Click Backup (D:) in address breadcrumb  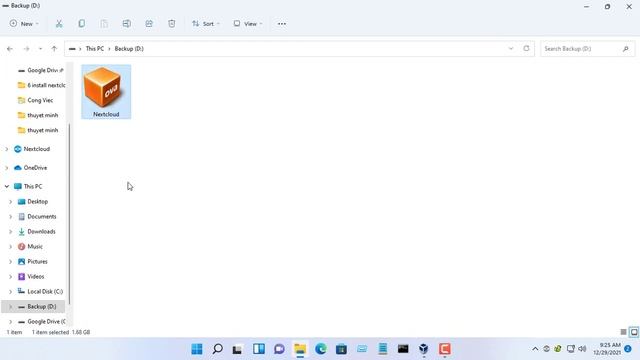(129, 49)
